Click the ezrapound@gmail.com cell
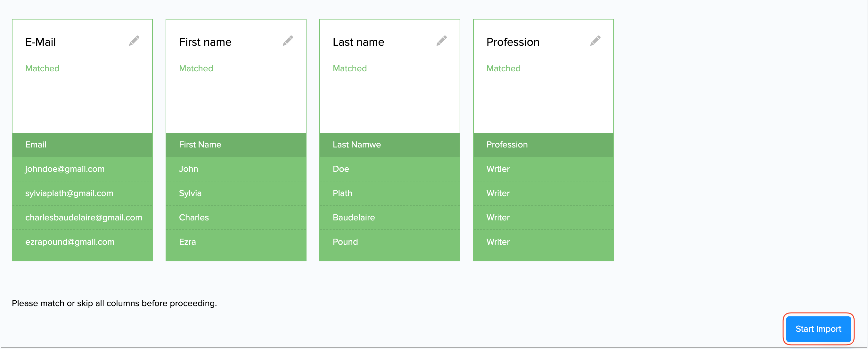This screenshot has width=868, height=349. [70, 242]
